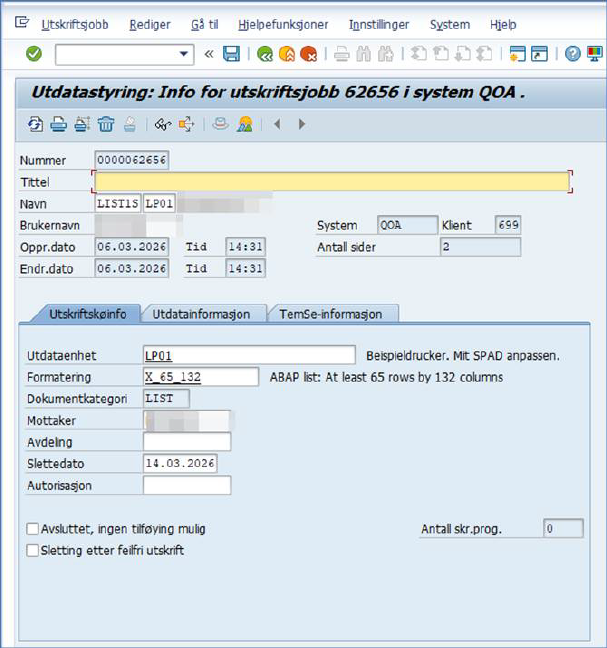Open the command field dropdown arrow
This screenshot has width=607, height=648.
pos(183,54)
